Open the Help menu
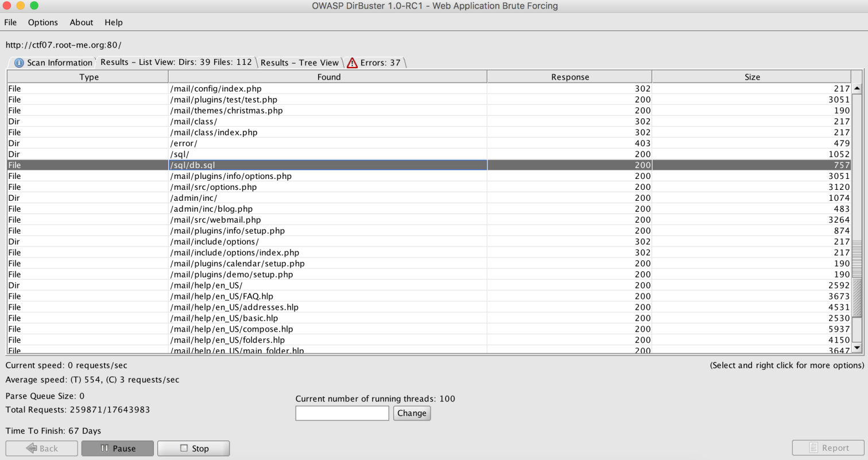 (x=114, y=22)
